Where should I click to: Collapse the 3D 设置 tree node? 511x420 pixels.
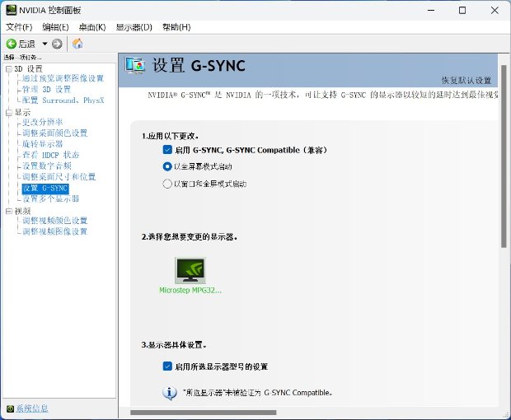point(9,69)
